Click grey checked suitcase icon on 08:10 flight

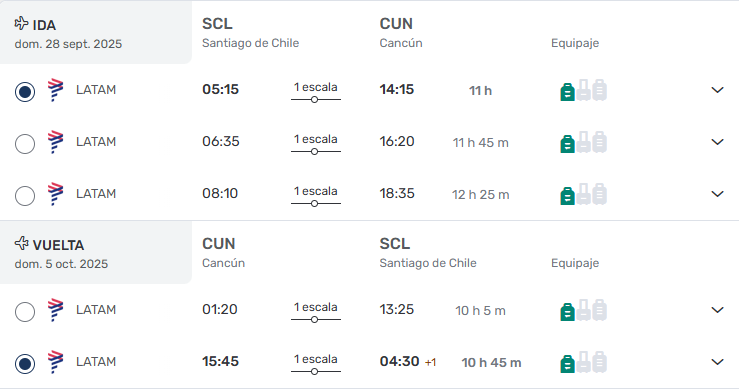coord(599,194)
